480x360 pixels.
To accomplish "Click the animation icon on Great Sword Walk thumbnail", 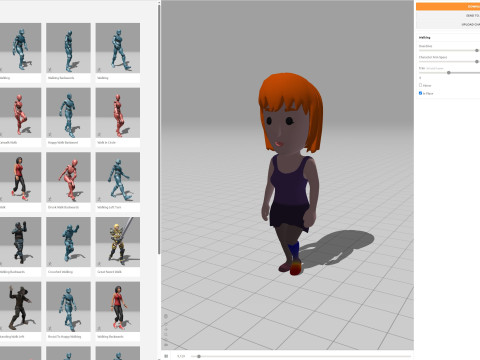I will pos(99,264).
